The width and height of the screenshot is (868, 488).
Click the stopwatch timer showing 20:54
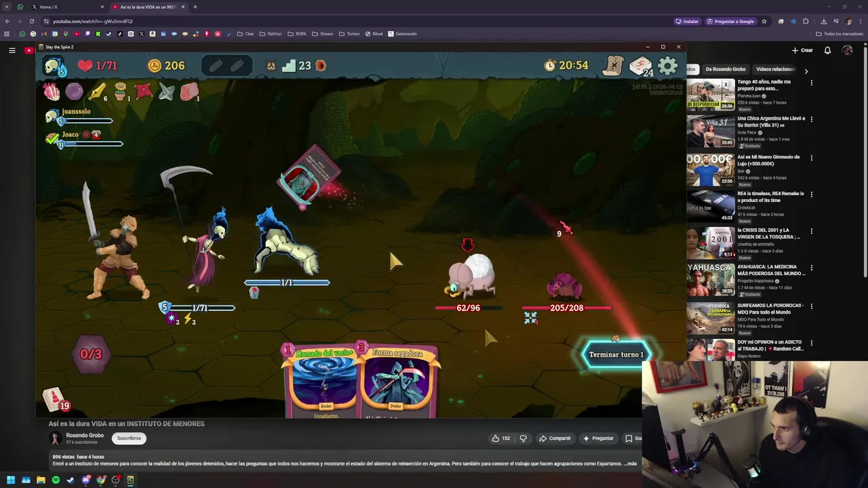point(566,65)
